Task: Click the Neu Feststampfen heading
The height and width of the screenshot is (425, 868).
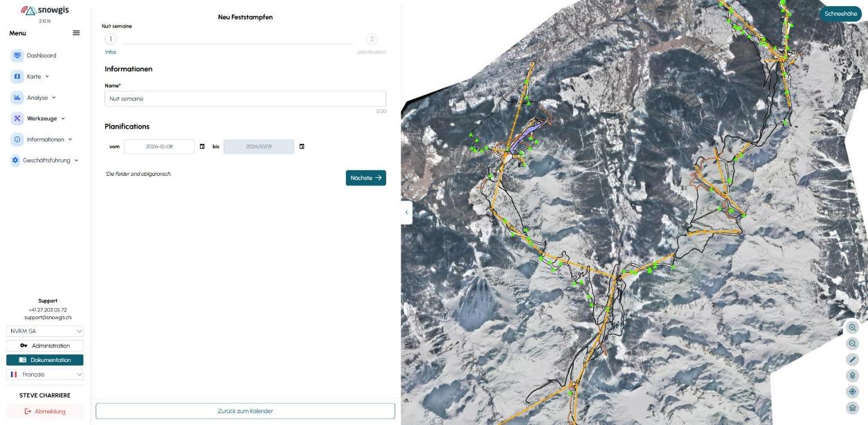Action: pos(245,17)
